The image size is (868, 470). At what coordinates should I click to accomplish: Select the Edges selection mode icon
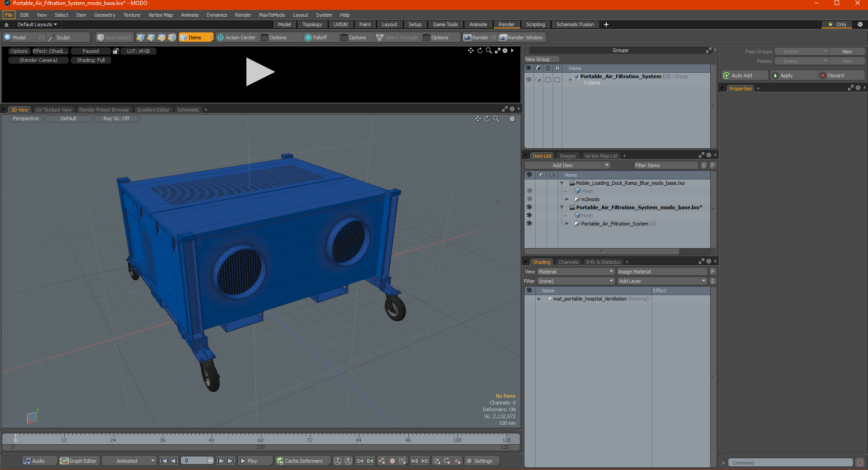(151, 38)
